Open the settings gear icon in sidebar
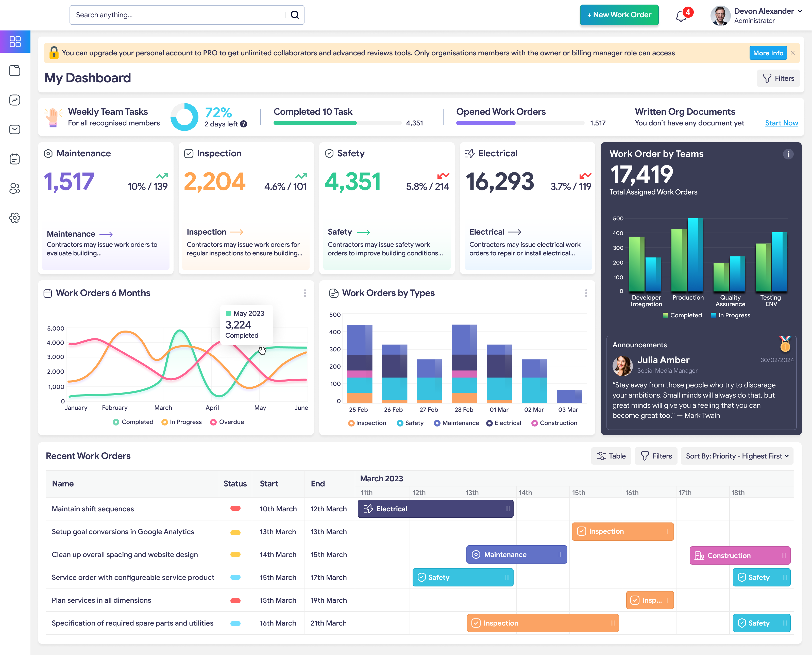This screenshot has width=812, height=655. tap(15, 218)
